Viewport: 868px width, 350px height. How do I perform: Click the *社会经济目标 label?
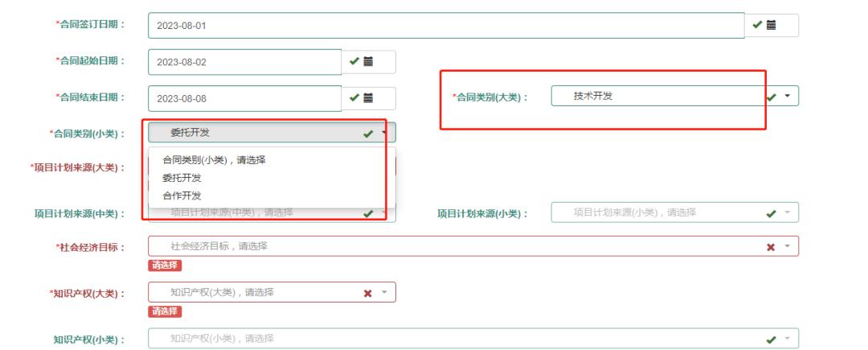pos(90,247)
